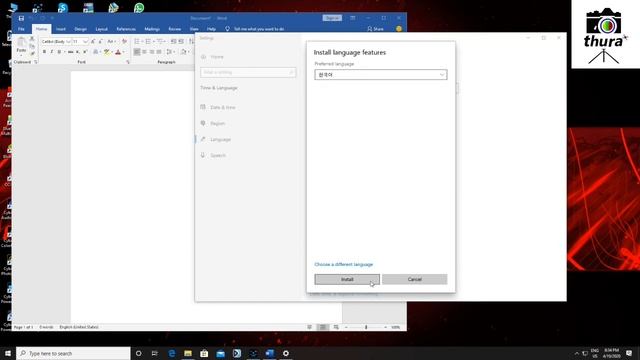Open the Font group dialog launcher
Viewport: 640px width, 360px height.
click(128, 62)
